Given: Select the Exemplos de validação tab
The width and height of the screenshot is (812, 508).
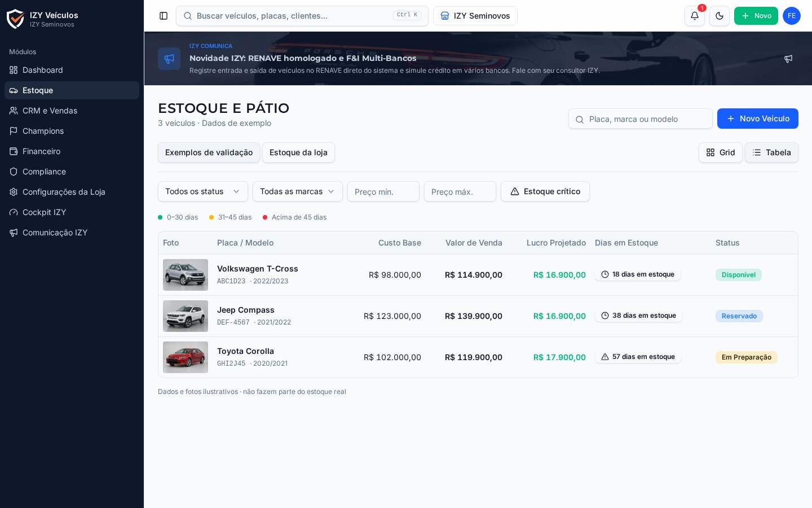Looking at the screenshot, I should [209, 152].
